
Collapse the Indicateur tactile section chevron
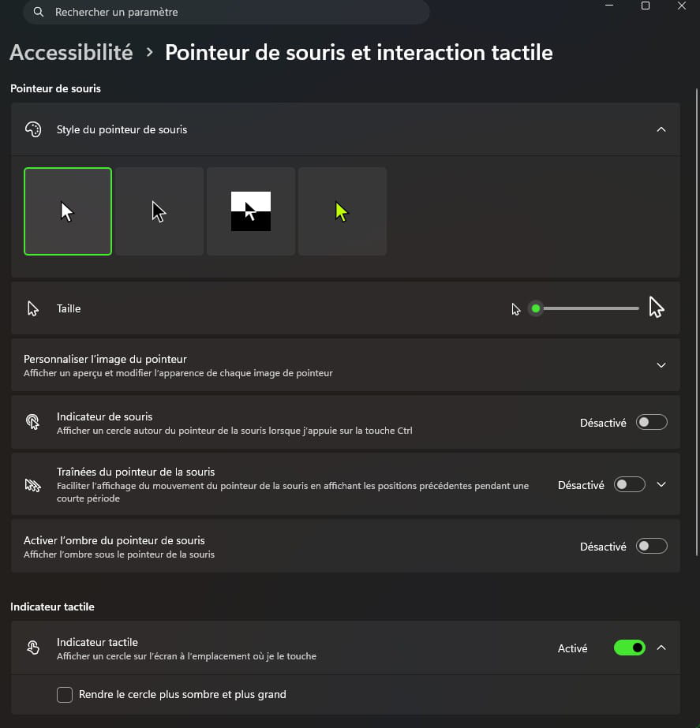[x=661, y=648]
